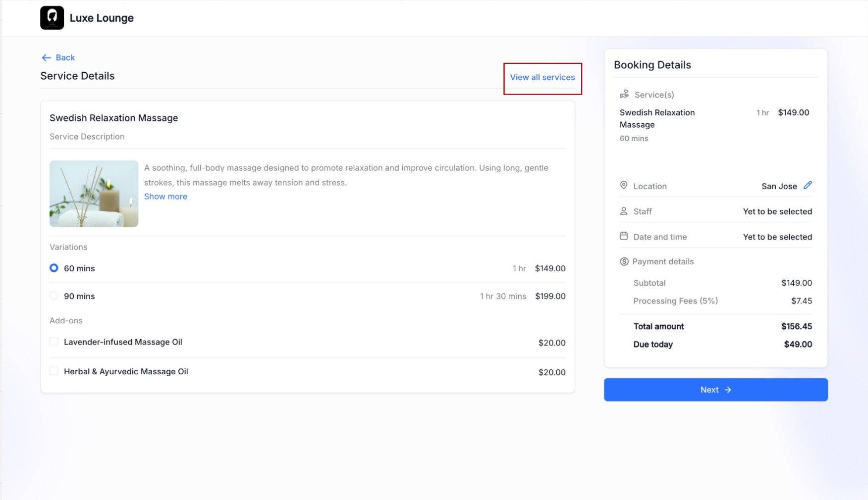Edit location with the pencil icon
The width and height of the screenshot is (868, 500).
[x=808, y=186]
